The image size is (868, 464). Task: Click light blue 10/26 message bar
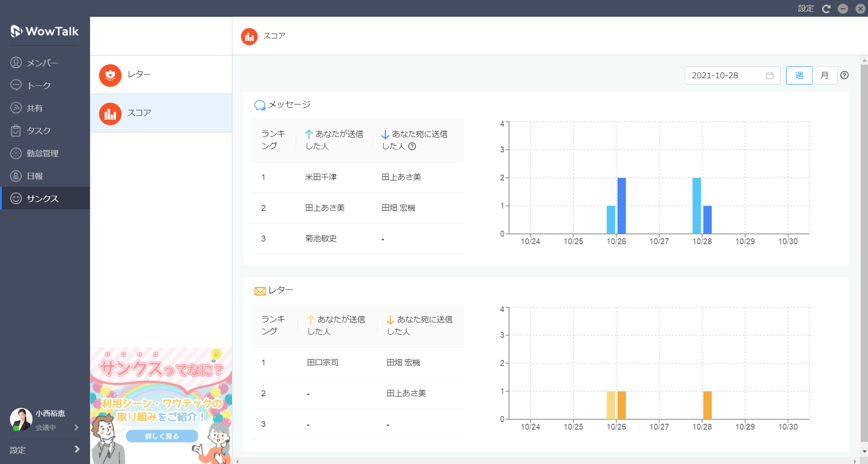(x=611, y=220)
